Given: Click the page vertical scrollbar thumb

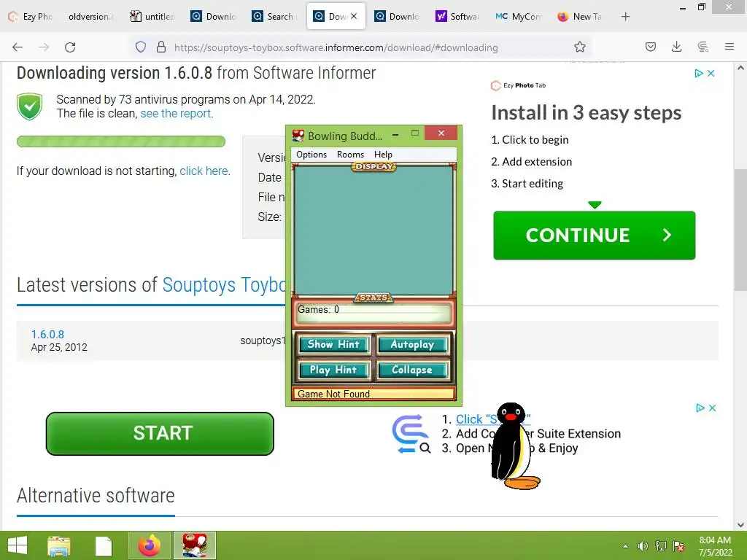Looking at the screenshot, I should 740,230.
